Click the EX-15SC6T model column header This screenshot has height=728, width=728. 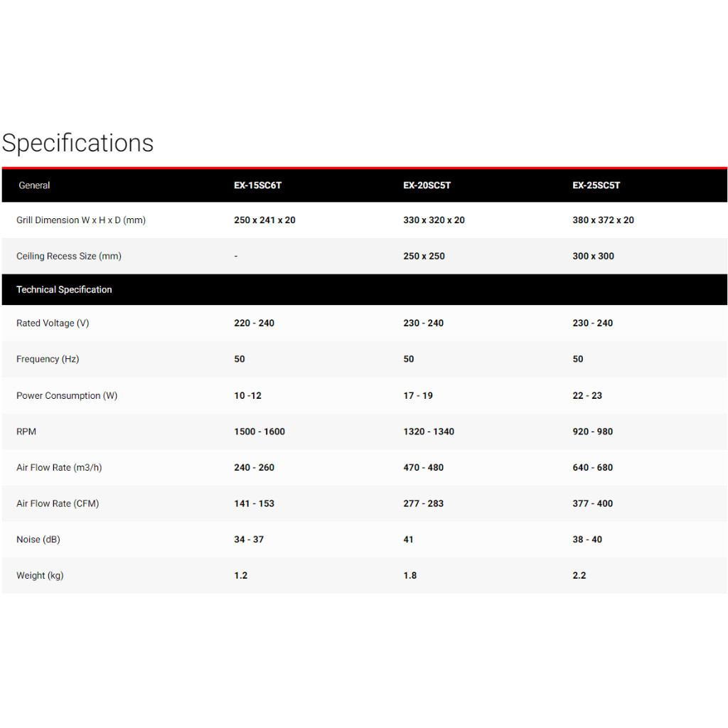(x=258, y=186)
